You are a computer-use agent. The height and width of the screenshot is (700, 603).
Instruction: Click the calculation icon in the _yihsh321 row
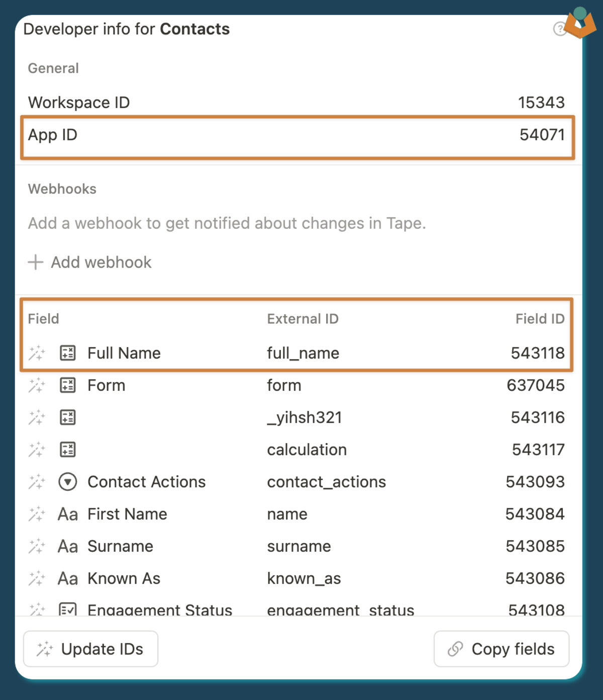point(68,417)
